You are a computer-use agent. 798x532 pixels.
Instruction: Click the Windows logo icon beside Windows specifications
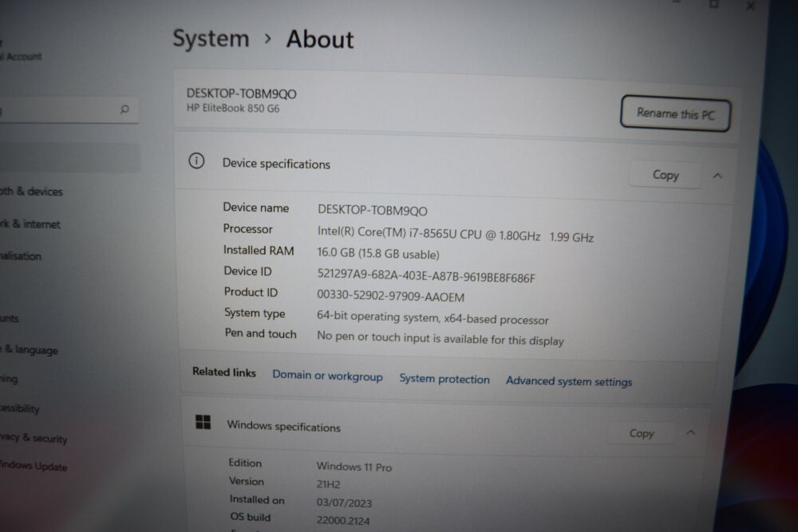tap(203, 422)
